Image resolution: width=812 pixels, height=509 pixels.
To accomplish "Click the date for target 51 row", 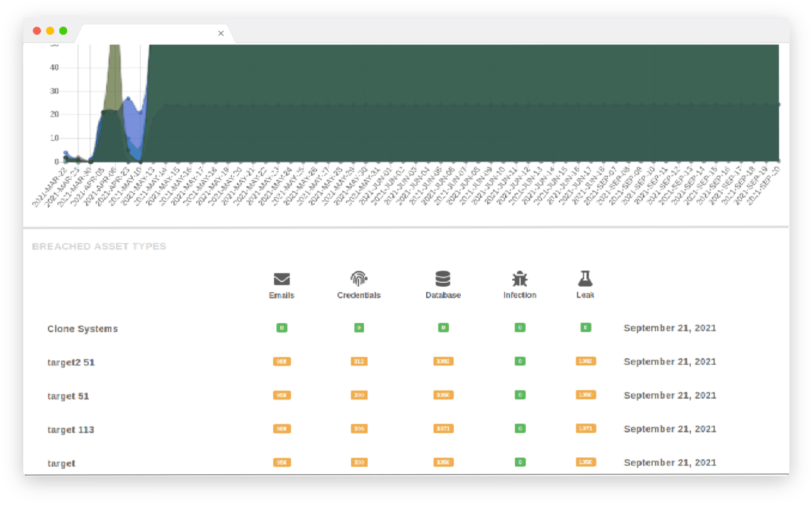I will click(670, 396).
